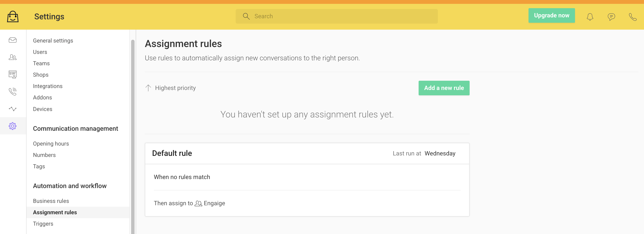Screen dimensions: 644x234
Task: Open notifications bell icon
Action: [x=590, y=17]
